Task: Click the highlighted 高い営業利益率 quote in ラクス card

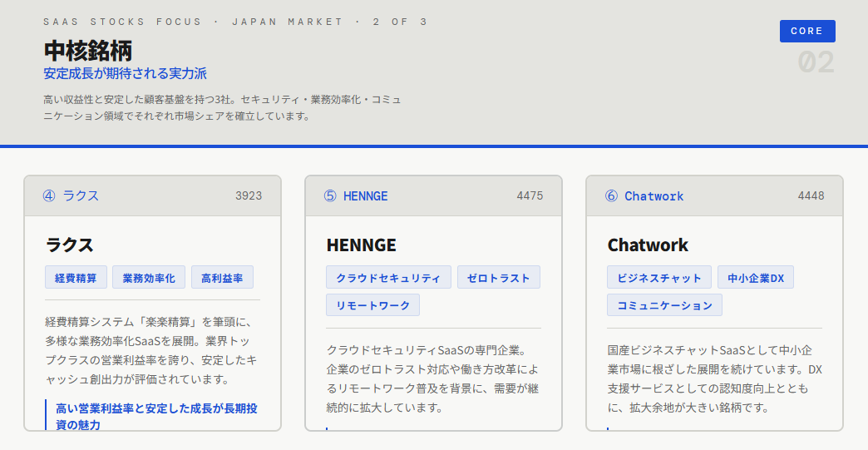Action: [x=156, y=416]
